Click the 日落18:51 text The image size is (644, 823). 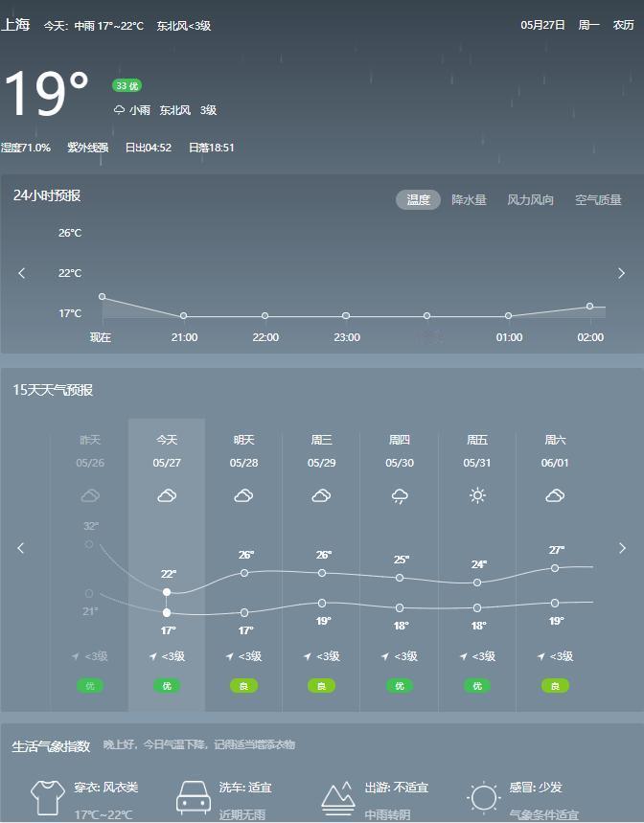pos(212,148)
